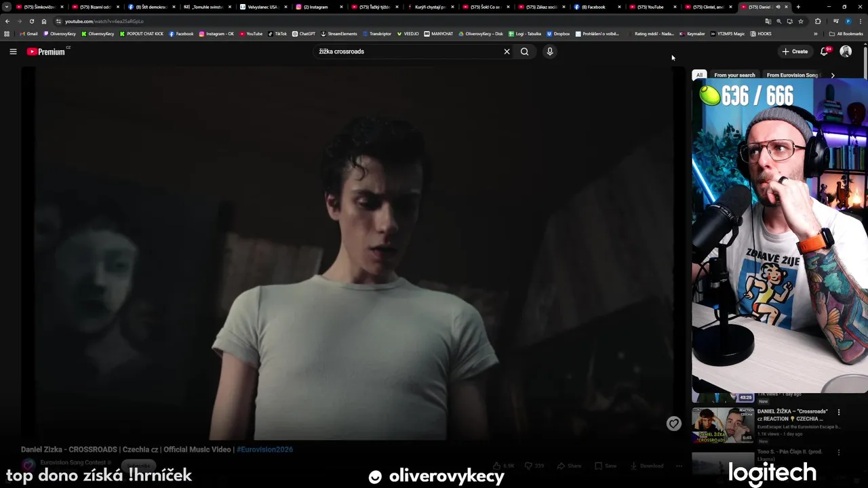
Task: Open the Gmail bookmark
Action: coord(28,34)
